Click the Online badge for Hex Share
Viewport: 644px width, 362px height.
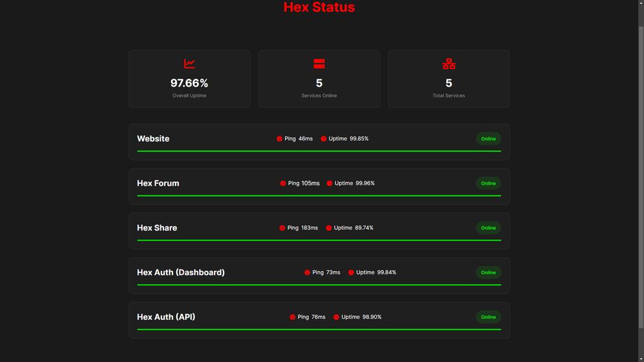click(x=488, y=228)
